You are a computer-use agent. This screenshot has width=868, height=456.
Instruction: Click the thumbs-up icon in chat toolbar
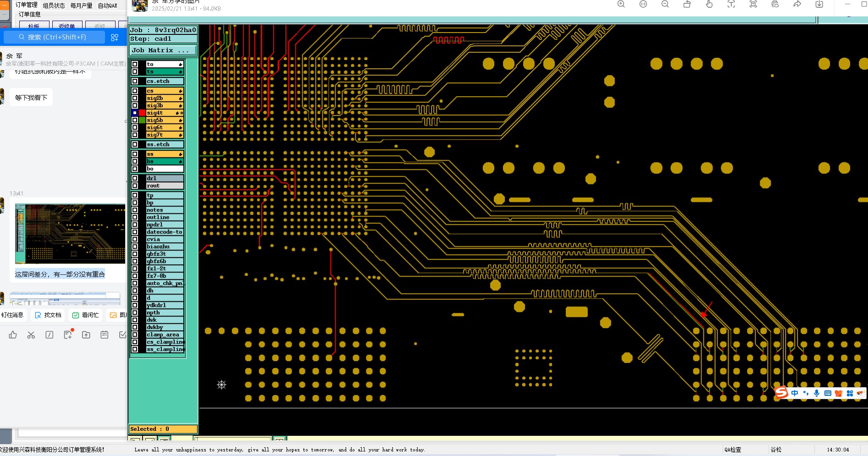(13, 335)
